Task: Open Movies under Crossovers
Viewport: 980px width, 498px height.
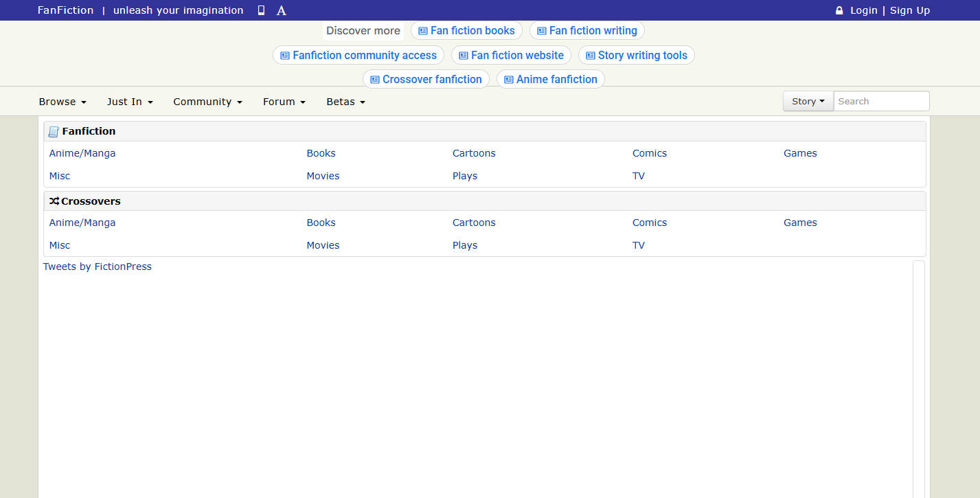Action: [x=323, y=245]
